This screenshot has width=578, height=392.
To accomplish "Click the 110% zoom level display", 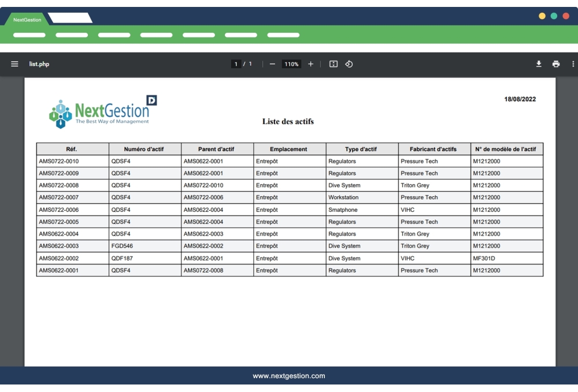I will tap(291, 64).
